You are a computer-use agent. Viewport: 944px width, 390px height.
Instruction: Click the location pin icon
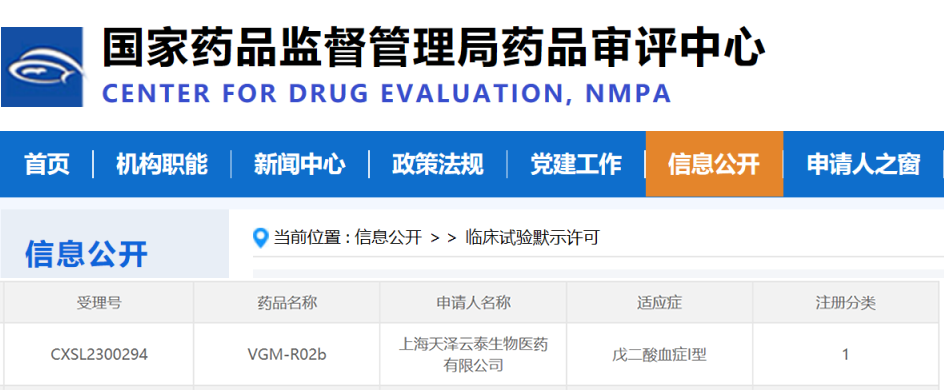pyautogui.click(x=261, y=238)
